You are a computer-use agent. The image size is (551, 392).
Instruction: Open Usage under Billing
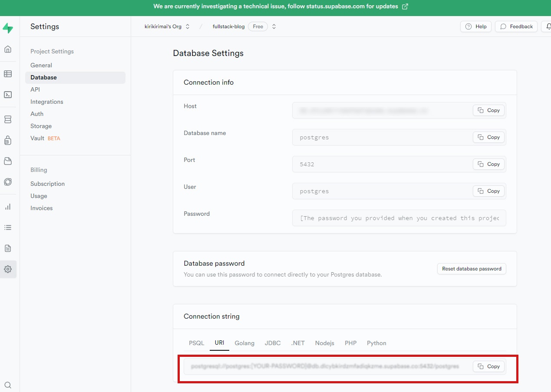[39, 196]
